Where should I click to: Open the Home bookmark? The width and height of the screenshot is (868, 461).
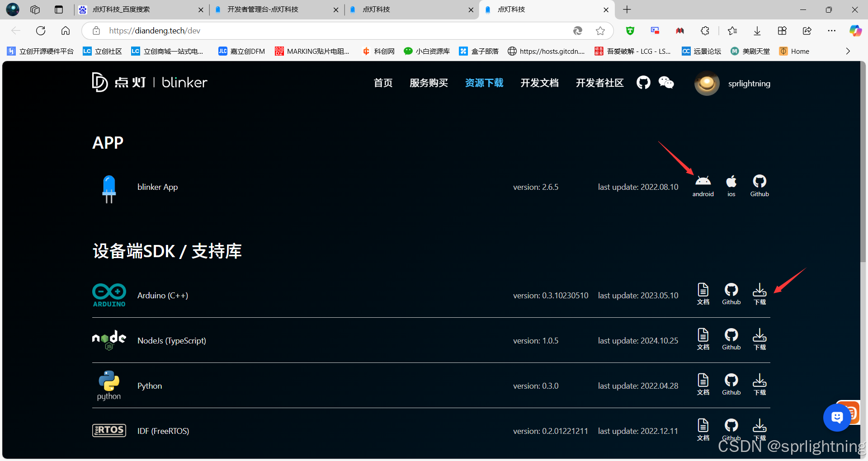point(794,51)
